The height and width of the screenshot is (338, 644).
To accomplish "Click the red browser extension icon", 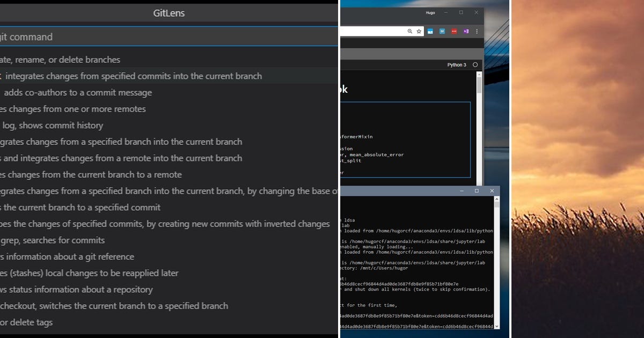I will click(x=455, y=31).
